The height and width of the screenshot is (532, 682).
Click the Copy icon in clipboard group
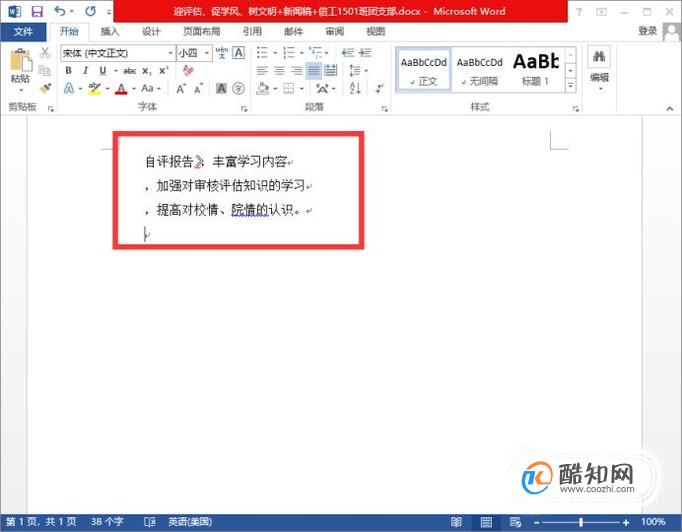click(45, 70)
